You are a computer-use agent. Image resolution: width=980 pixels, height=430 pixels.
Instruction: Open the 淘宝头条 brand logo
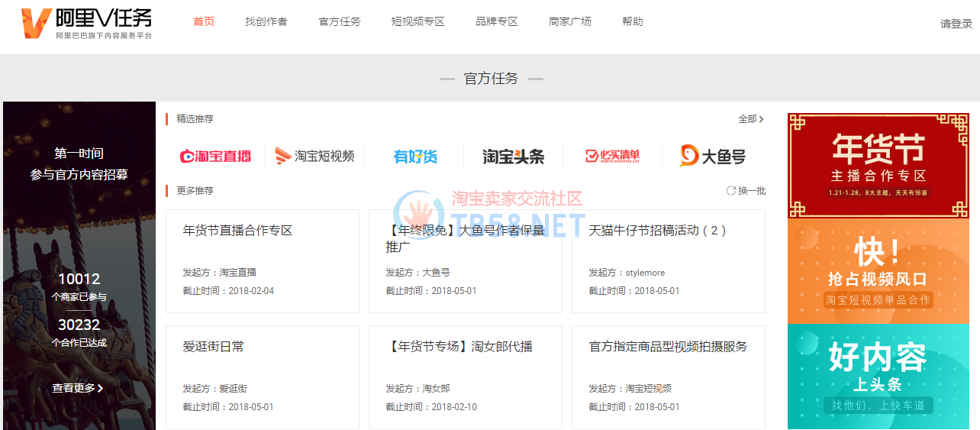513,157
